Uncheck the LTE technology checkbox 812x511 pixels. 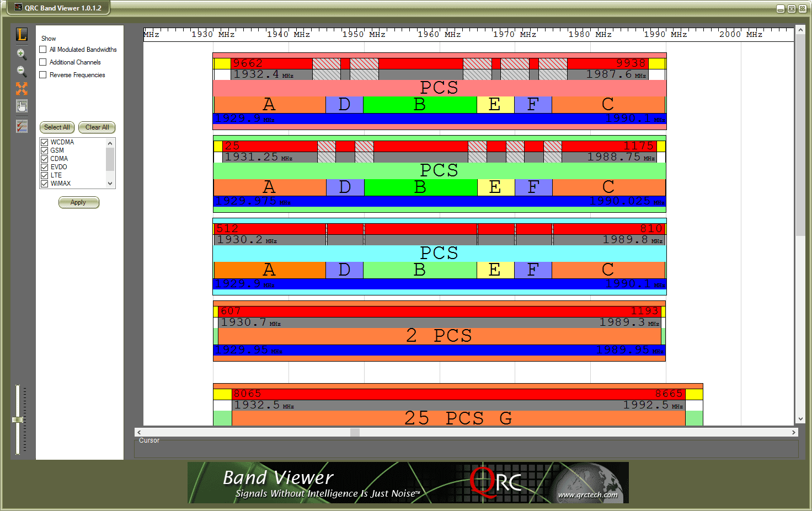click(x=45, y=175)
